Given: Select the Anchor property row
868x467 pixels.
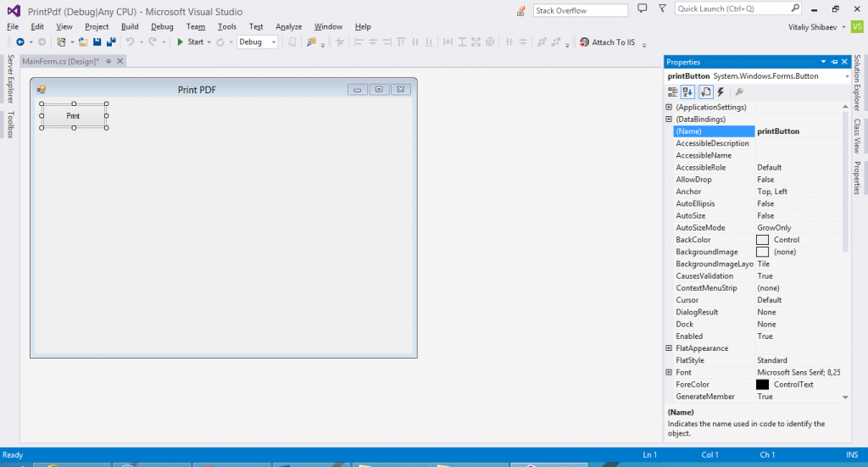Looking at the screenshot, I should (x=757, y=192).
